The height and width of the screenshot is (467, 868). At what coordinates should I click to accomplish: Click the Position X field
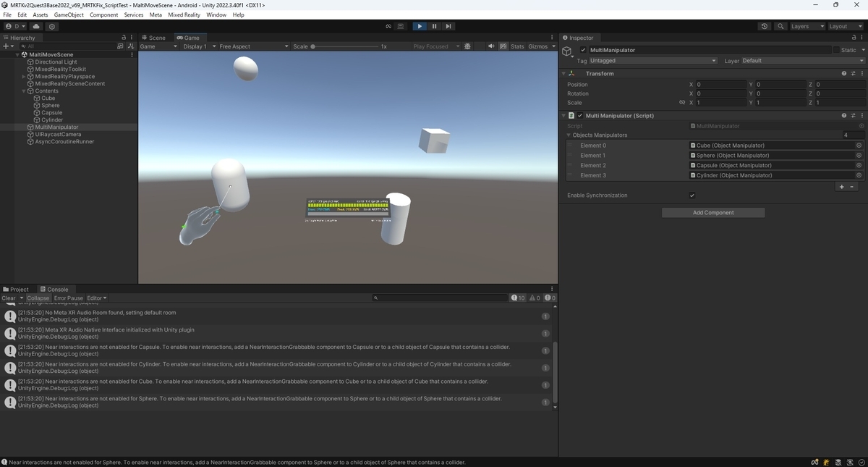721,85
